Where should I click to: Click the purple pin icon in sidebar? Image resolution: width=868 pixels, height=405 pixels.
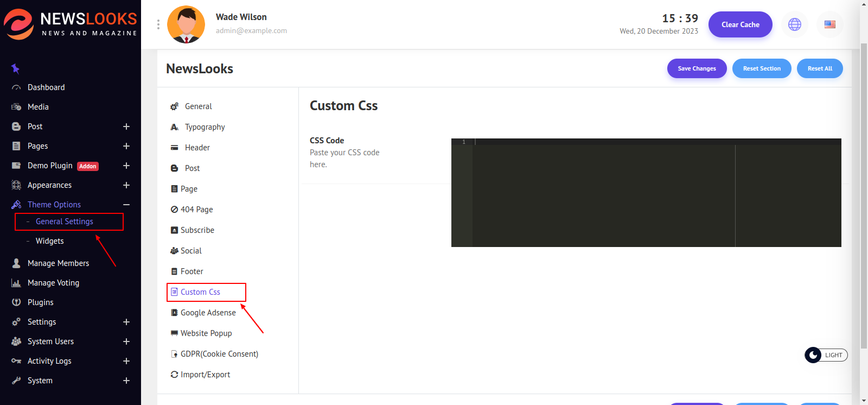(15, 68)
